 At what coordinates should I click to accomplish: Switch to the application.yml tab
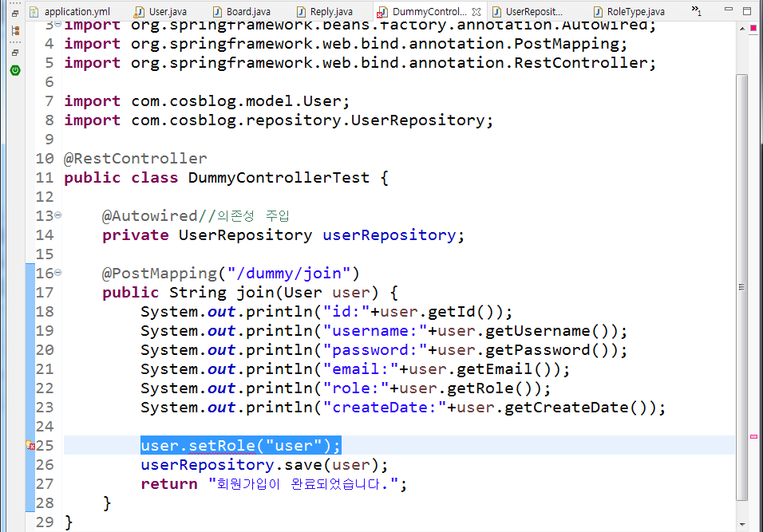tap(70, 12)
